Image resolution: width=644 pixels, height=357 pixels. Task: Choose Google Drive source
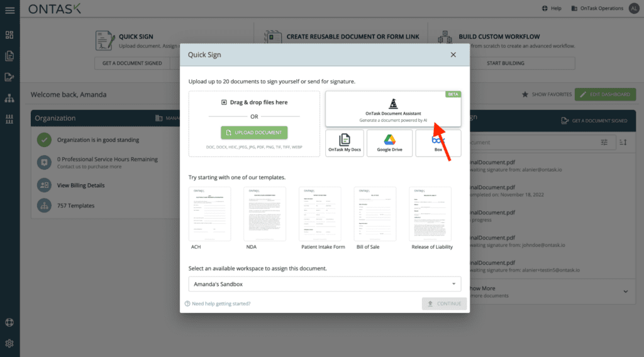coord(389,143)
